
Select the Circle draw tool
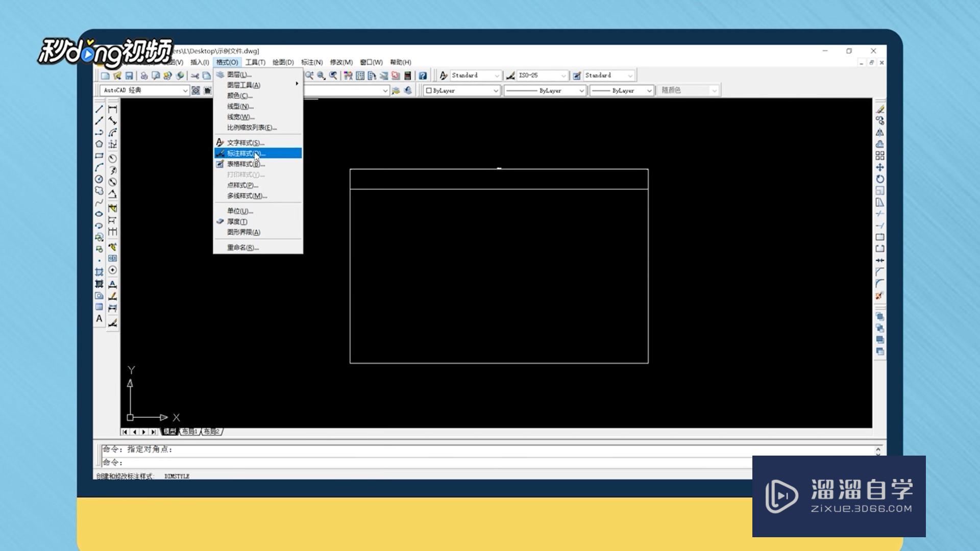(99, 180)
